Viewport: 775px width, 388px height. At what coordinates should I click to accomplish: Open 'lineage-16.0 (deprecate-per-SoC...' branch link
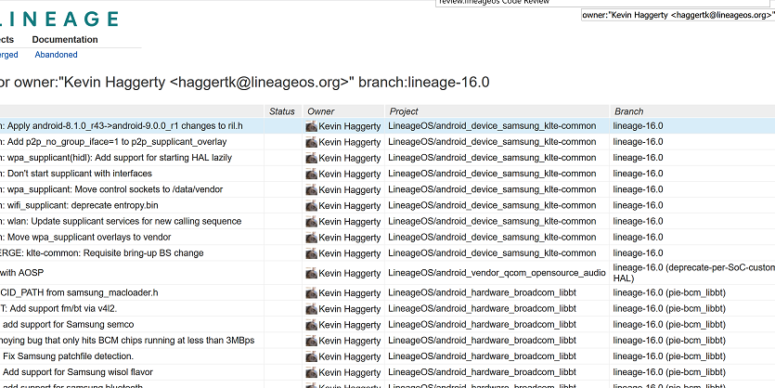pos(694,273)
